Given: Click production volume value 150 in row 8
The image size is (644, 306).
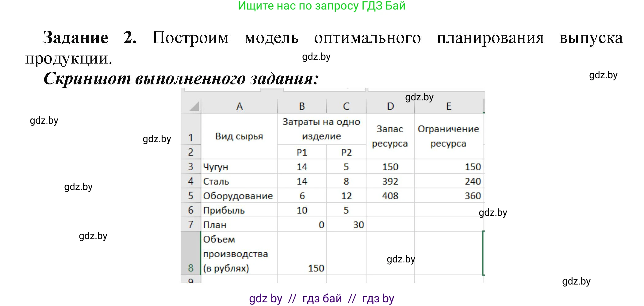Looking at the screenshot, I should pos(302,253).
